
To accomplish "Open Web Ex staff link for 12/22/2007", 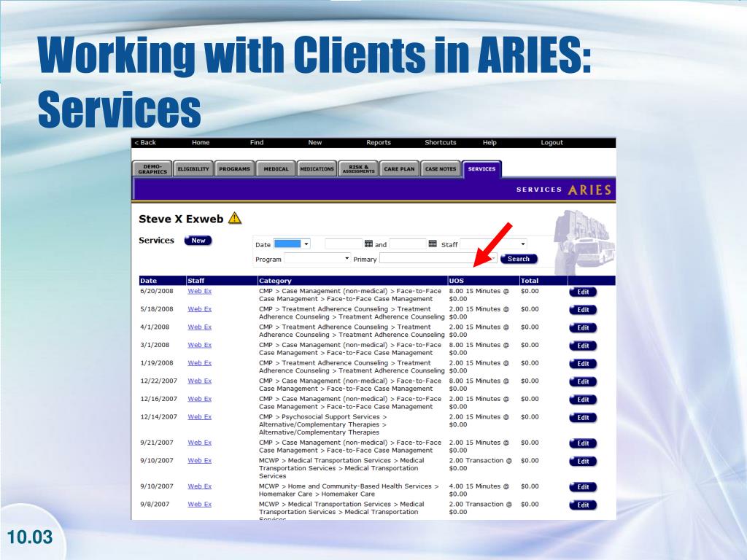I will coord(200,381).
